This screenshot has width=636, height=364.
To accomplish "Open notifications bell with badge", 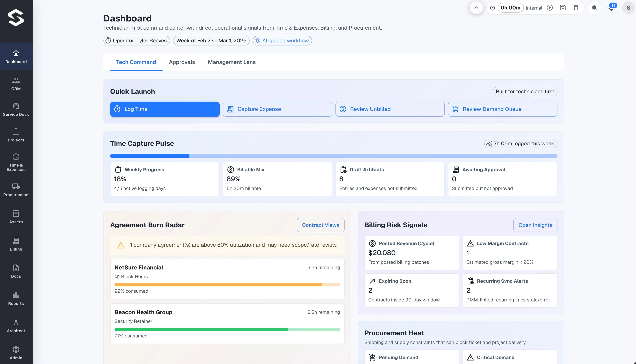I will tap(611, 8).
